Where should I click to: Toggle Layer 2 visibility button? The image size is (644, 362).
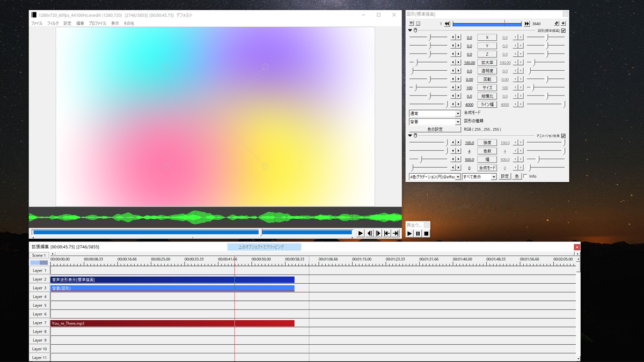39,279
